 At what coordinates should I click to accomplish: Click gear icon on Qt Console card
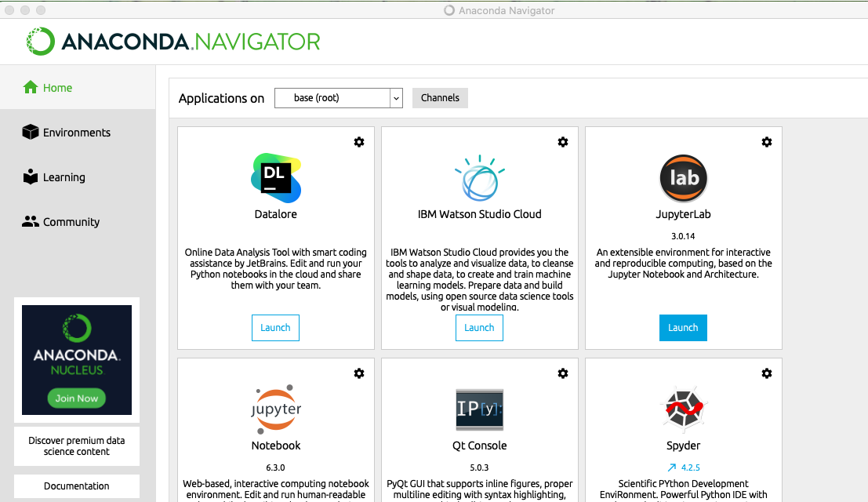(x=563, y=373)
